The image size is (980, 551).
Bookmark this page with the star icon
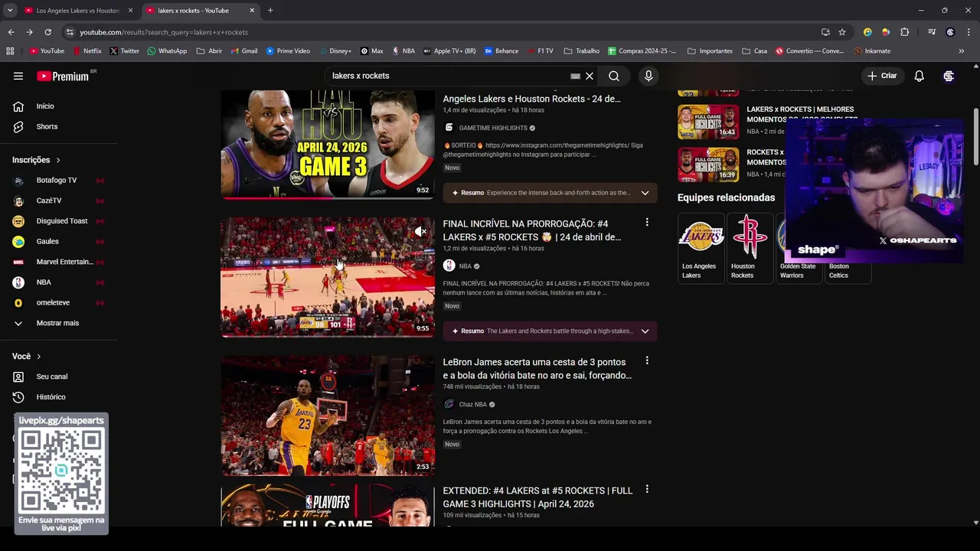click(x=842, y=32)
